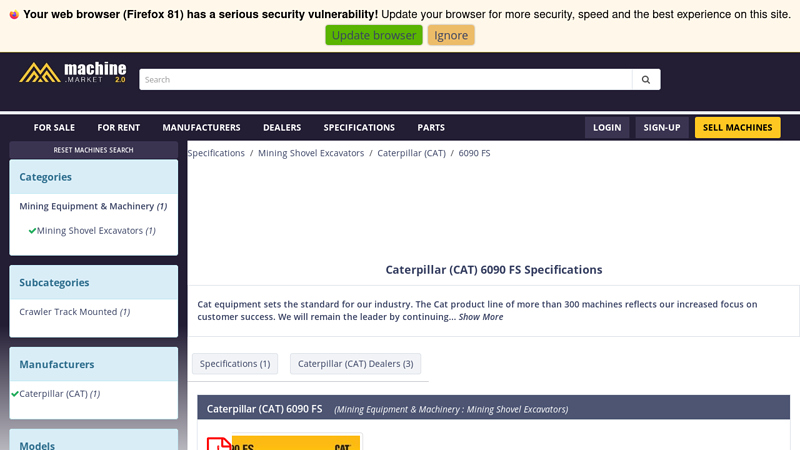800x450 pixels.
Task: Select Mining Equipment & Machinery category
Action: tap(93, 206)
